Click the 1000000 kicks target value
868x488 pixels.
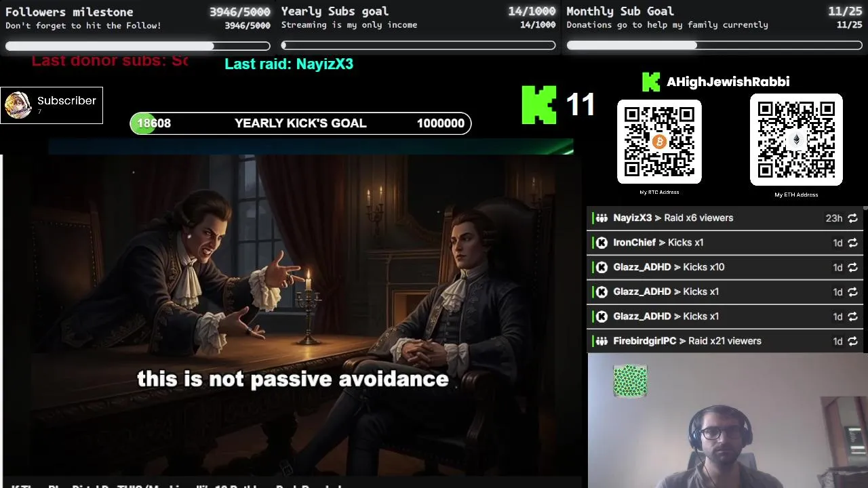click(x=441, y=123)
